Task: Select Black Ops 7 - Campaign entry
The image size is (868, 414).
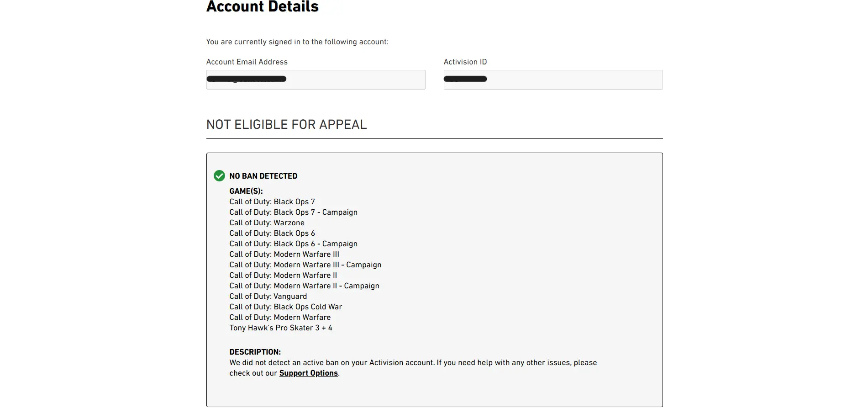Action: (x=294, y=212)
